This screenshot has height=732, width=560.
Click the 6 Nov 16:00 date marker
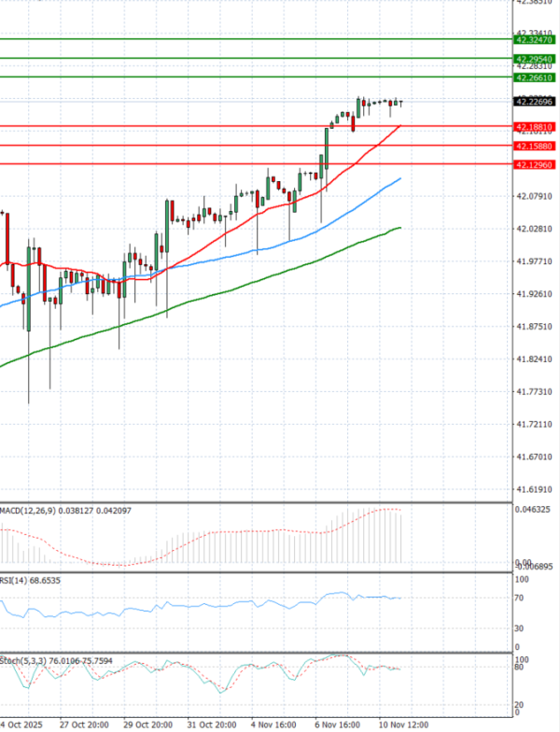pyautogui.click(x=339, y=724)
